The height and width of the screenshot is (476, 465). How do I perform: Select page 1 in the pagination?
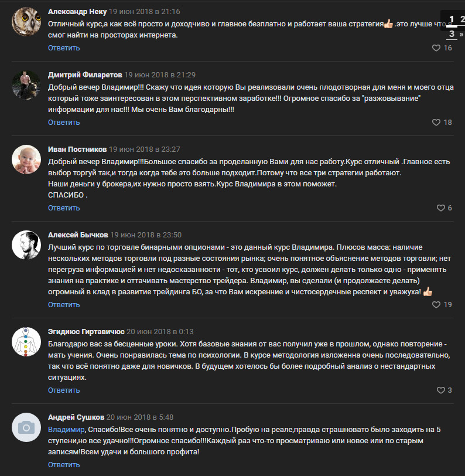(x=452, y=19)
